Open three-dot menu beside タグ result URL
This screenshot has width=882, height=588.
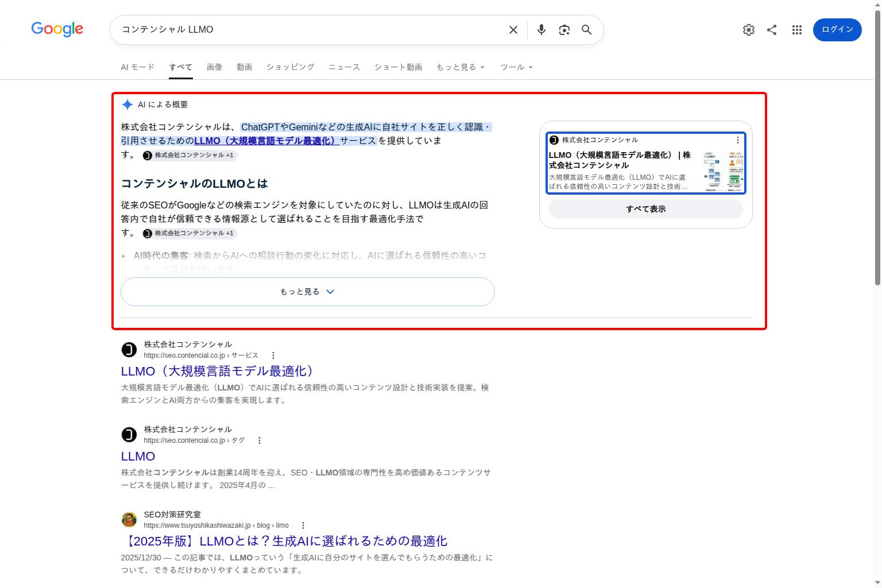260,440
